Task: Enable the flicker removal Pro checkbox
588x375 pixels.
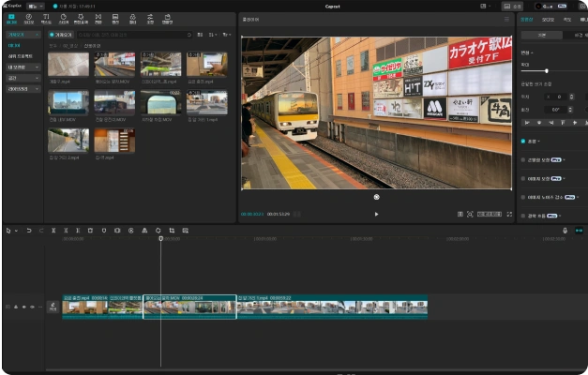Action: 522,216
